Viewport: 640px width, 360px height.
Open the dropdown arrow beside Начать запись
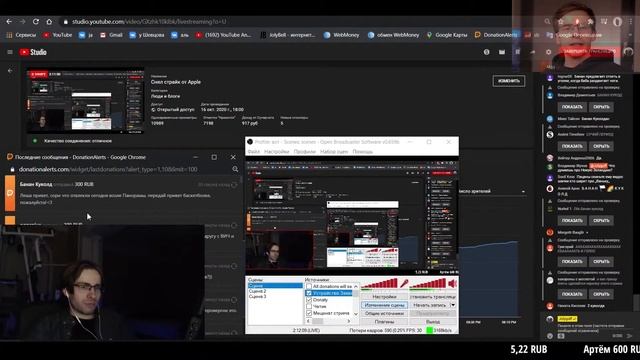pyautogui.click(x=453, y=305)
